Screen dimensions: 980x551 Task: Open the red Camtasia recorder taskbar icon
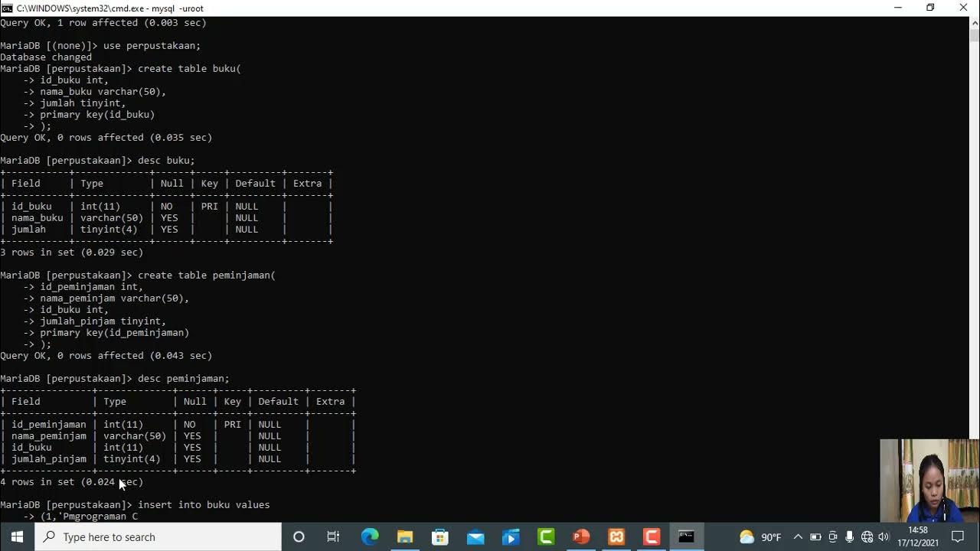pos(652,536)
